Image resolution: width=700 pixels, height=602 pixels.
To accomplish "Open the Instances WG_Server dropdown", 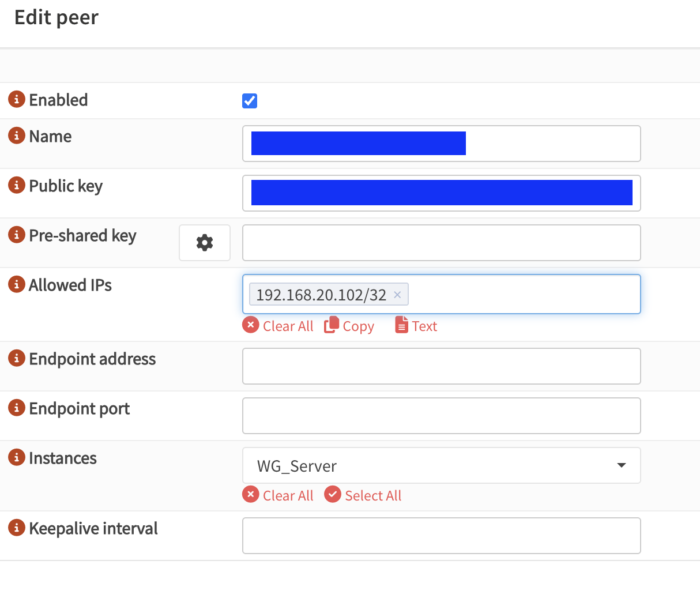I will 441,465.
